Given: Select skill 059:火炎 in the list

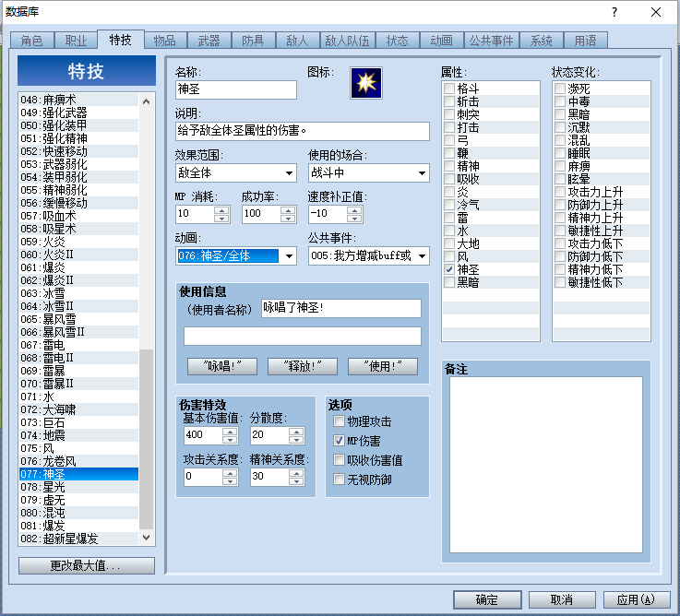Looking at the screenshot, I should tap(79, 242).
